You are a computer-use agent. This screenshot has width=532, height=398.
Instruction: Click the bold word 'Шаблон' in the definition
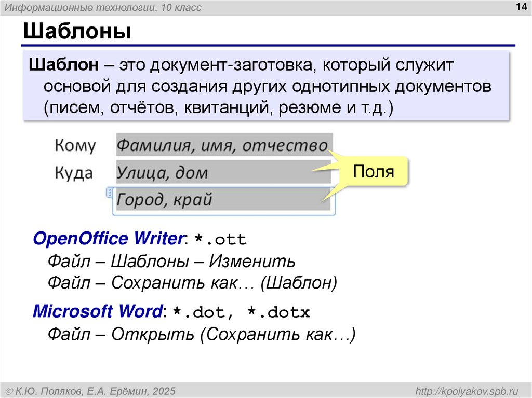pos(64,64)
